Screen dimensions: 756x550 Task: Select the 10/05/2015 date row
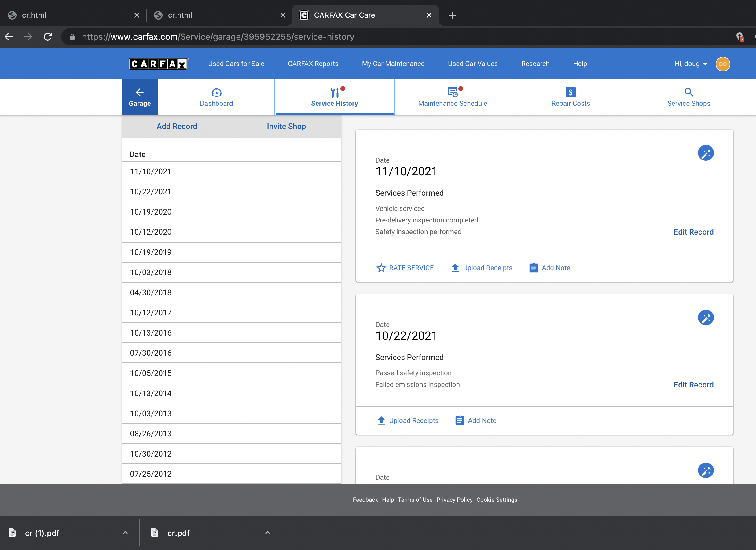pos(232,373)
